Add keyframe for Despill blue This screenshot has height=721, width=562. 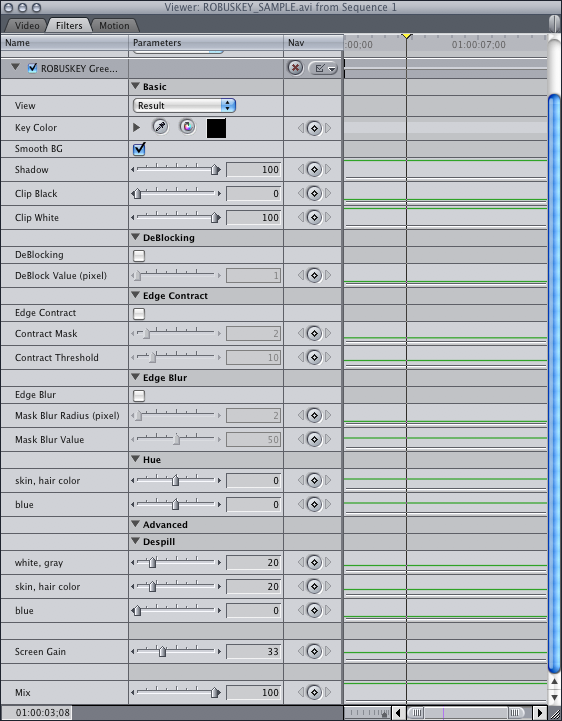314,610
